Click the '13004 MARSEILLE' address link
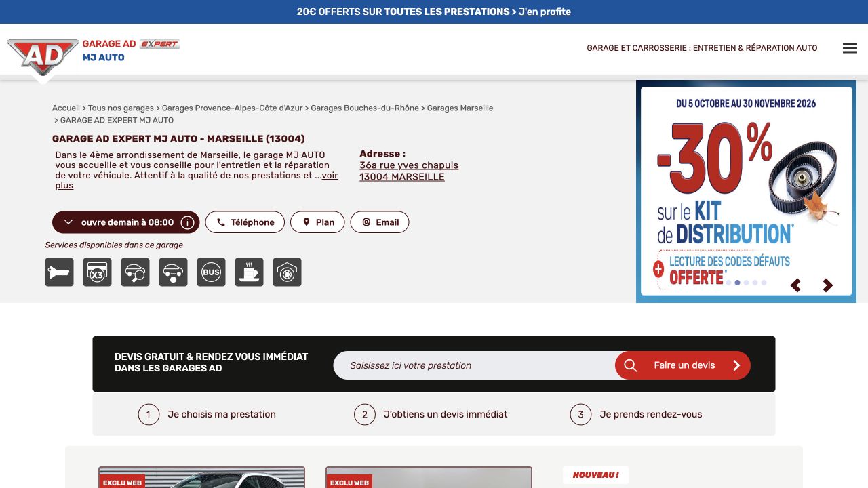Viewport: 868px width, 488px height. (402, 177)
